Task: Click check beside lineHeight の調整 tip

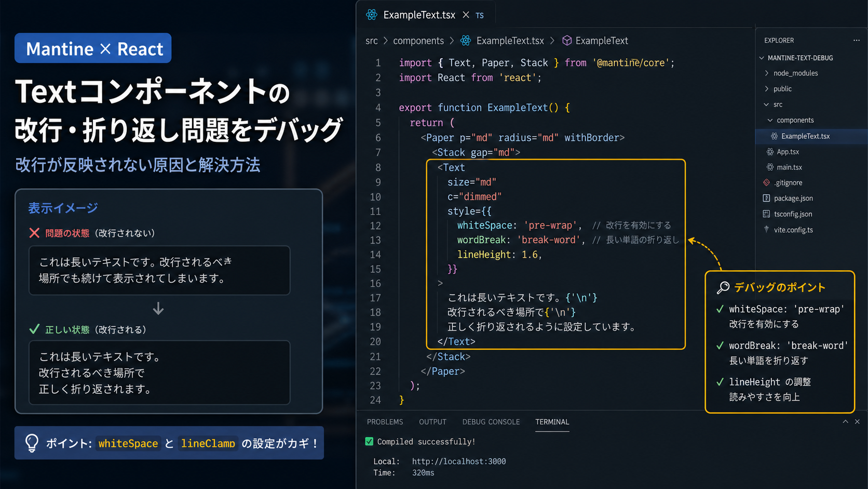Action: (720, 382)
